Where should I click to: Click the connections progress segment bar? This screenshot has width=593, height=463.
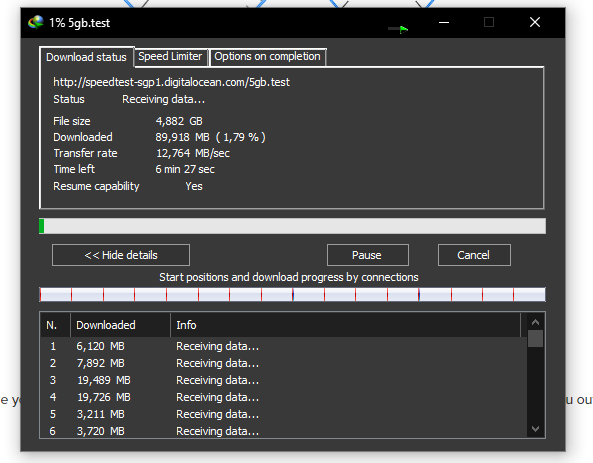click(292, 294)
